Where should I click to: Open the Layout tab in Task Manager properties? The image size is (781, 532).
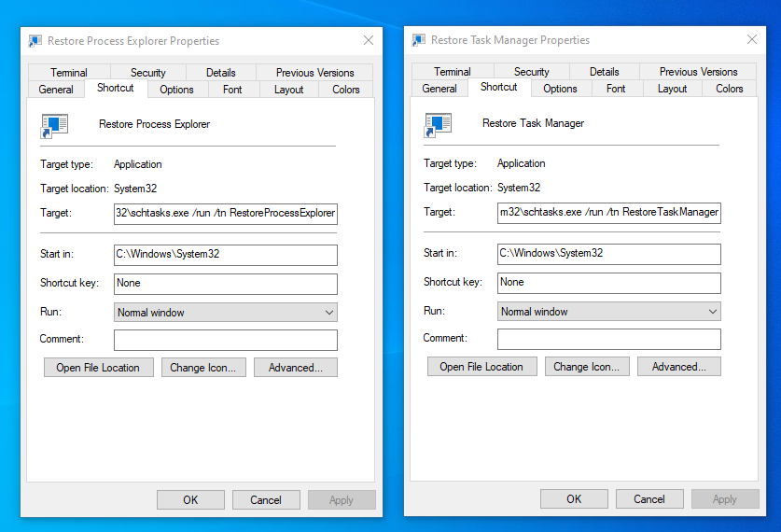[x=673, y=89]
